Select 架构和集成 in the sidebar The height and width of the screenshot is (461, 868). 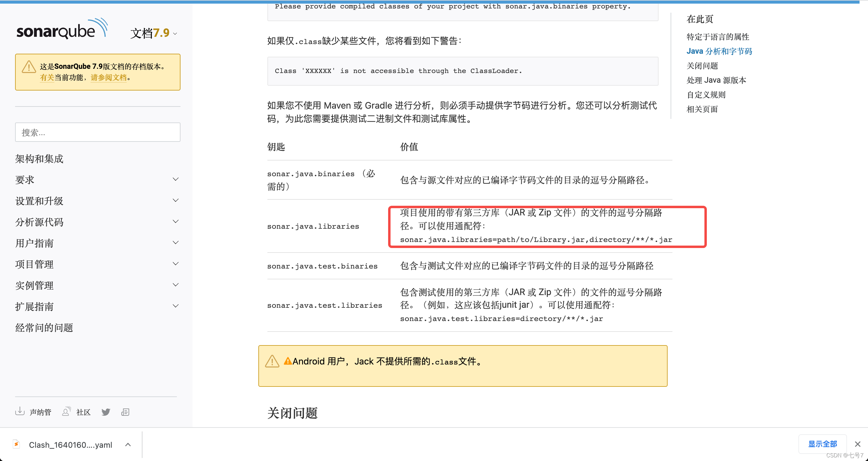click(39, 159)
